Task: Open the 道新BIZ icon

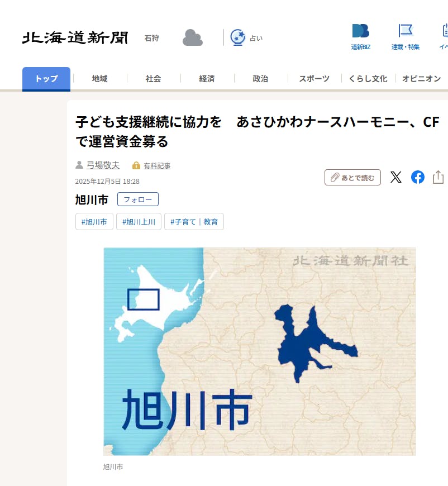Action: click(360, 31)
